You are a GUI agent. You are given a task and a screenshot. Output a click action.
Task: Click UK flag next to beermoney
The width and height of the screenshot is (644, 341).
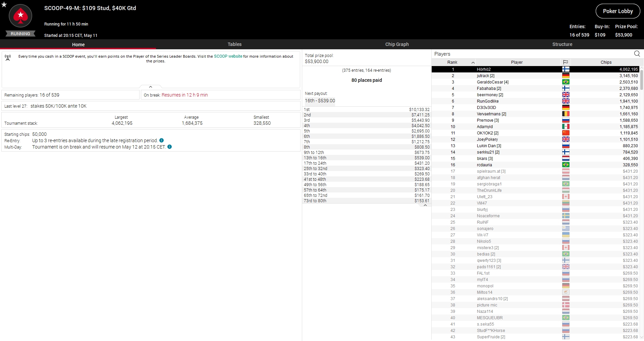566,95
